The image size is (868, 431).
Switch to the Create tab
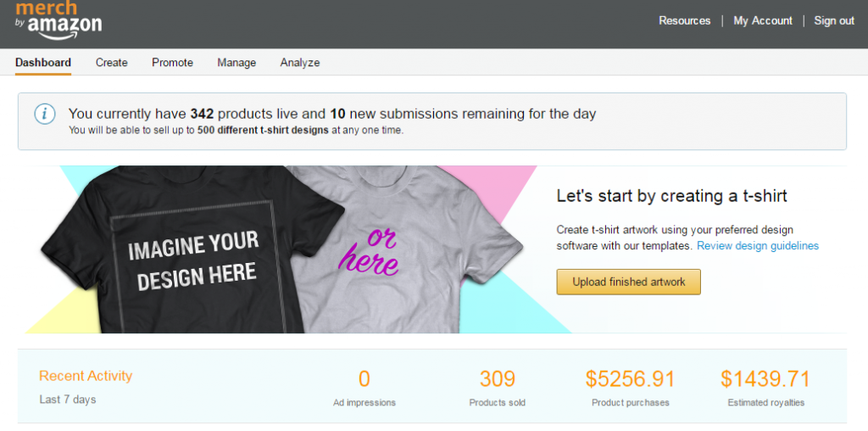pos(112,63)
